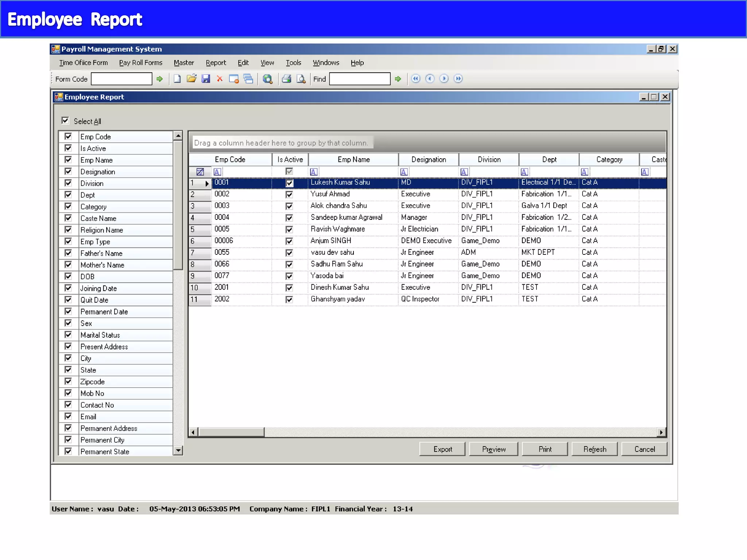The image size is (747, 560).
Task: Uncheck the Select All checkbox
Action: [65, 121]
